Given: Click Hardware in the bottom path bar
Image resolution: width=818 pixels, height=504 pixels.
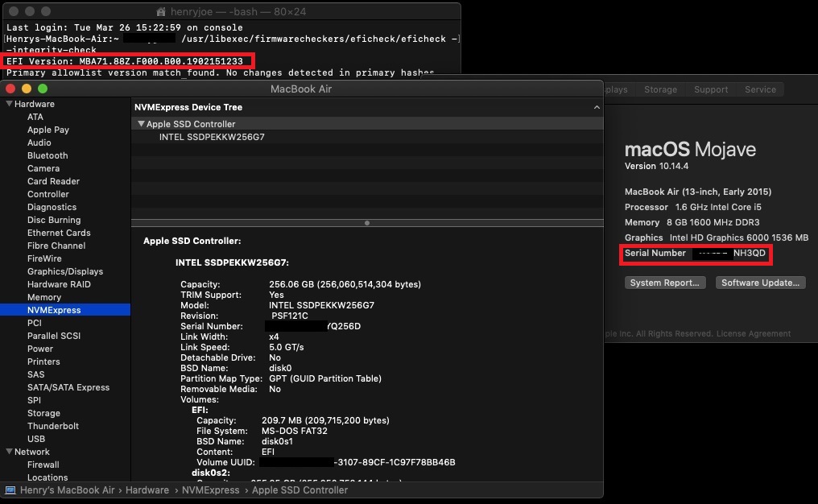Looking at the screenshot, I should [x=147, y=490].
